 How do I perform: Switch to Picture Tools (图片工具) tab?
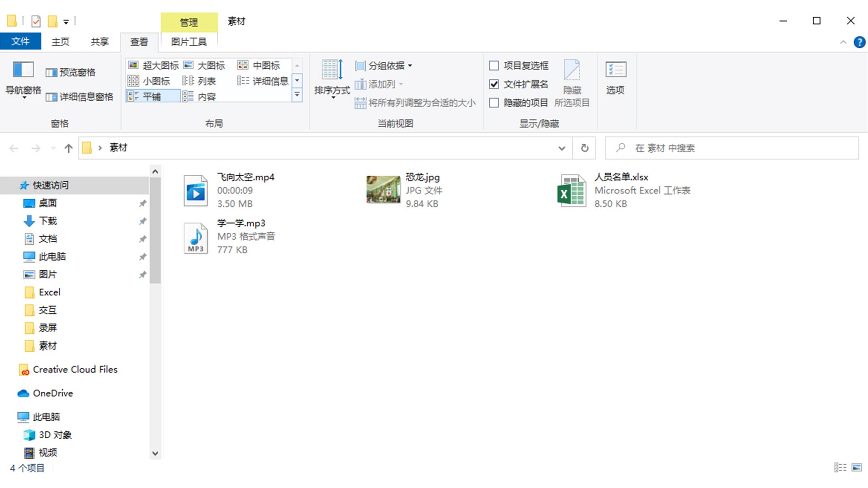tap(189, 42)
